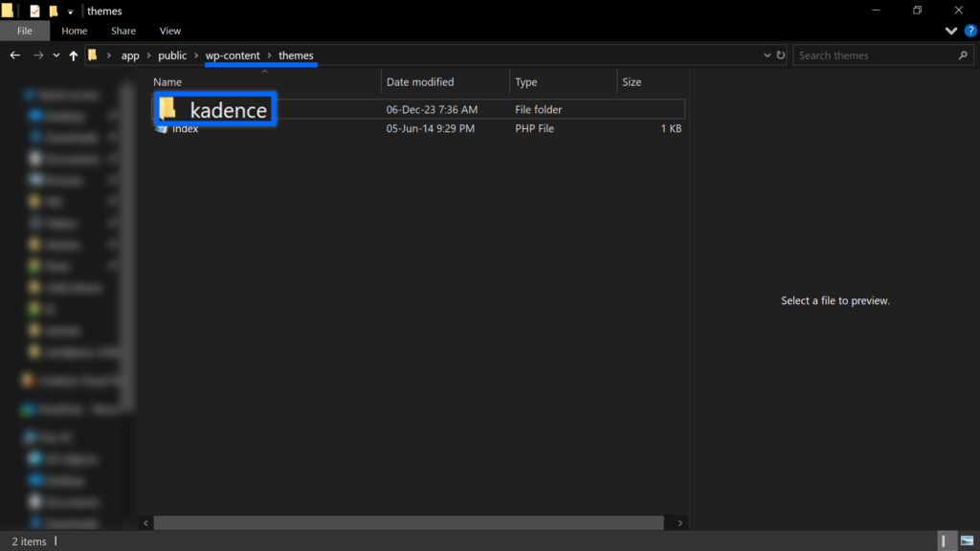Viewport: 980px width, 551px height.
Task: Expand the chevron after the wp-content breadcrumb
Action: click(269, 55)
